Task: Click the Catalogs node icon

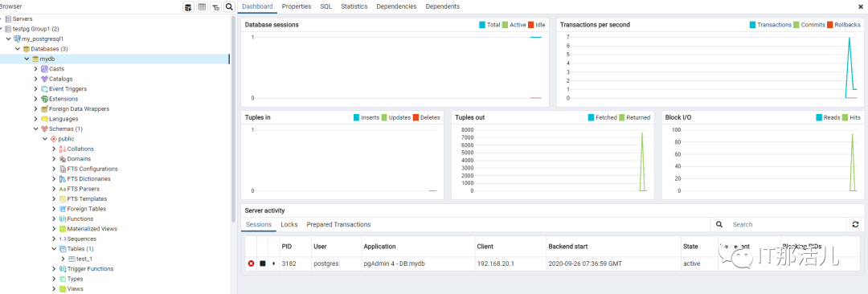Action: tap(44, 79)
